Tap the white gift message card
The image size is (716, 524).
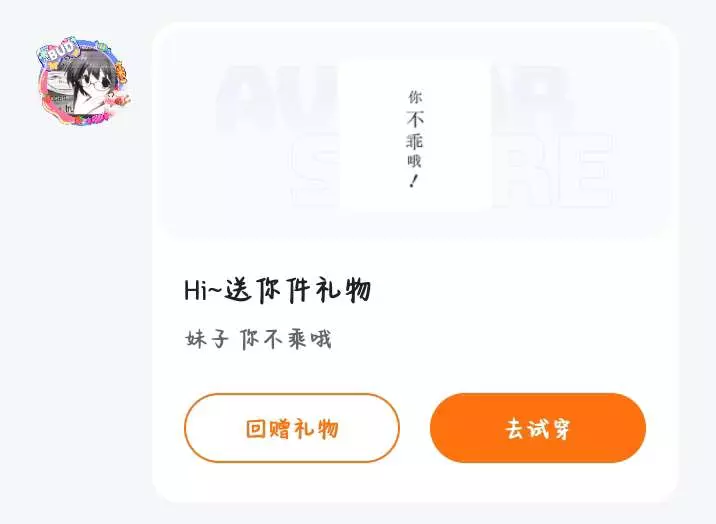click(415, 262)
